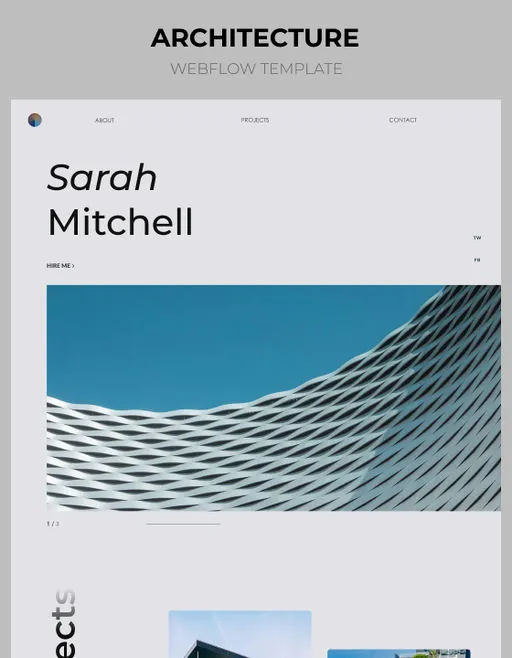Screen dimensions: 512x658
Task: Click the slide counter 1 / 3
Action: [53, 524]
